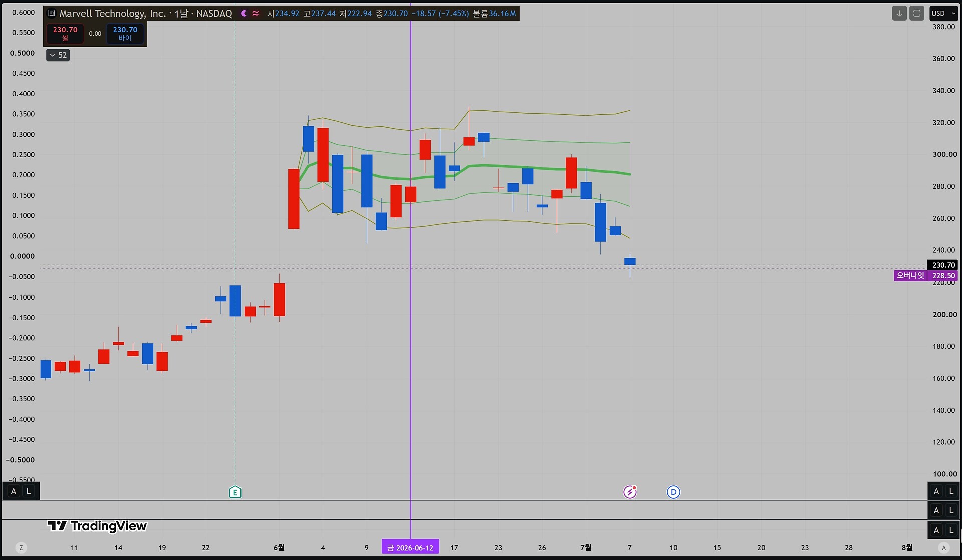Click the round A button at bottom right
The height and width of the screenshot is (560, 962).
[944, 548]
